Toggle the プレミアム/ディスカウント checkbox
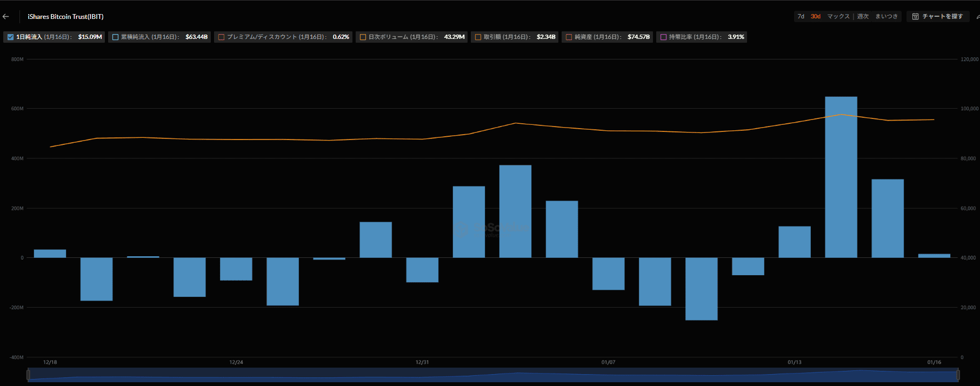 click(221, 37)
